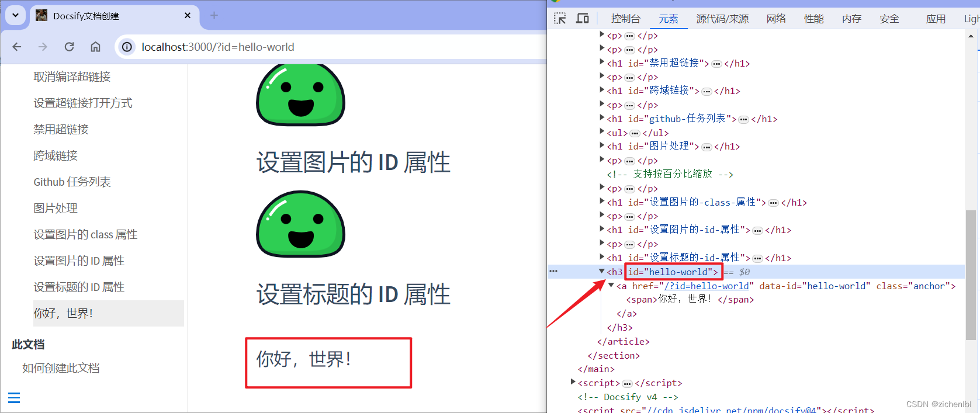This screenshot has width=980, height=413.
Task: Open sidebar heading 此文档
Action: [x=28, y=344]
